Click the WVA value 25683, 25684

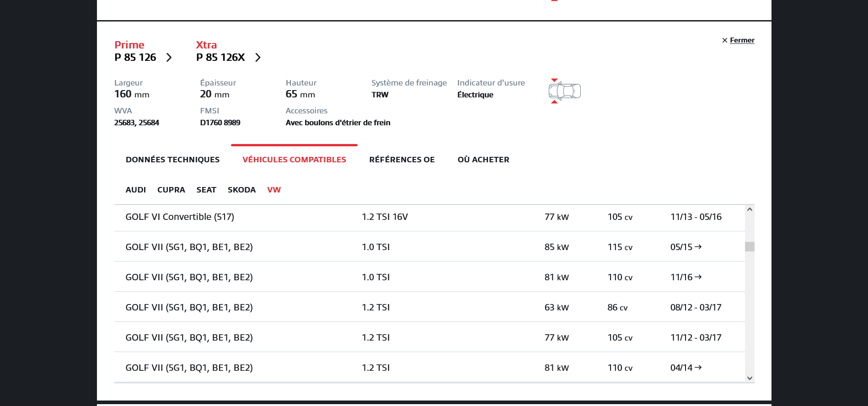click(137, 123)
